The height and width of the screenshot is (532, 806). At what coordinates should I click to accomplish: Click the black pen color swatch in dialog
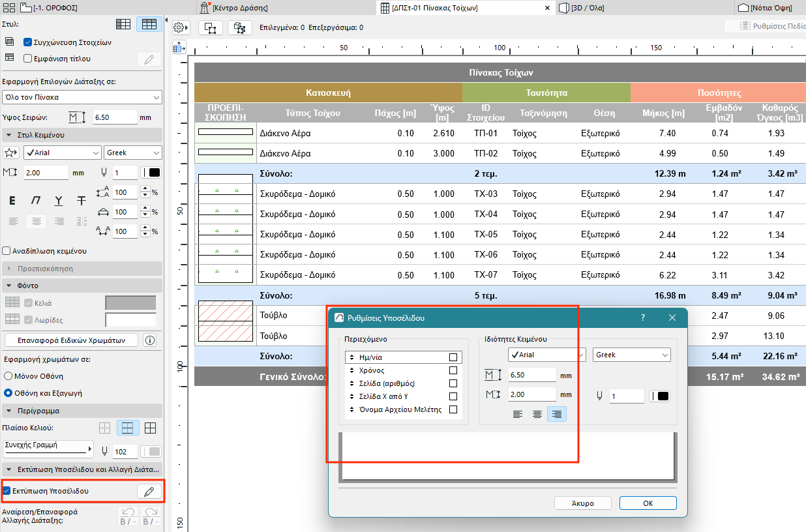[662, 396]
